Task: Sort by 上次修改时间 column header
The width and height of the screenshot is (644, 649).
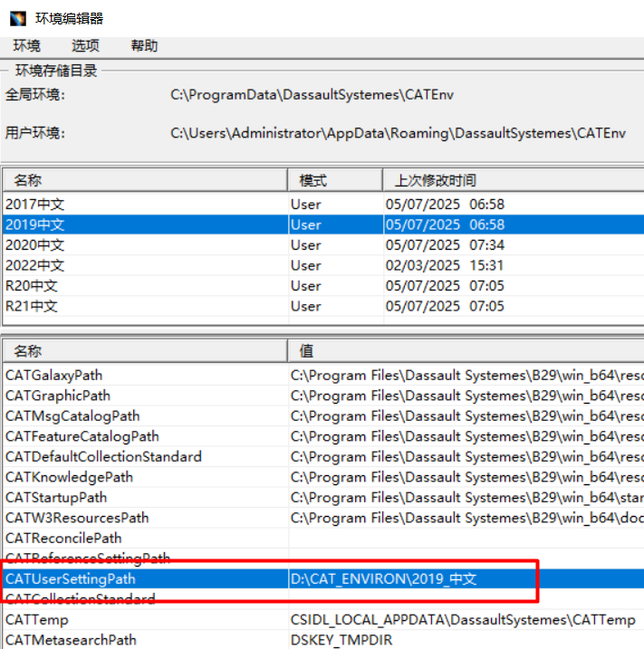Action: tap(512, 180)
